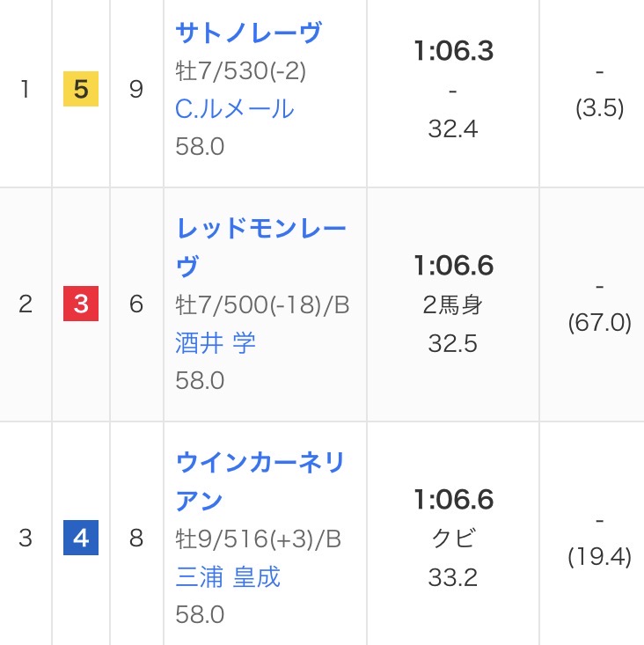Click the クビ margin text

pos(453,539)
